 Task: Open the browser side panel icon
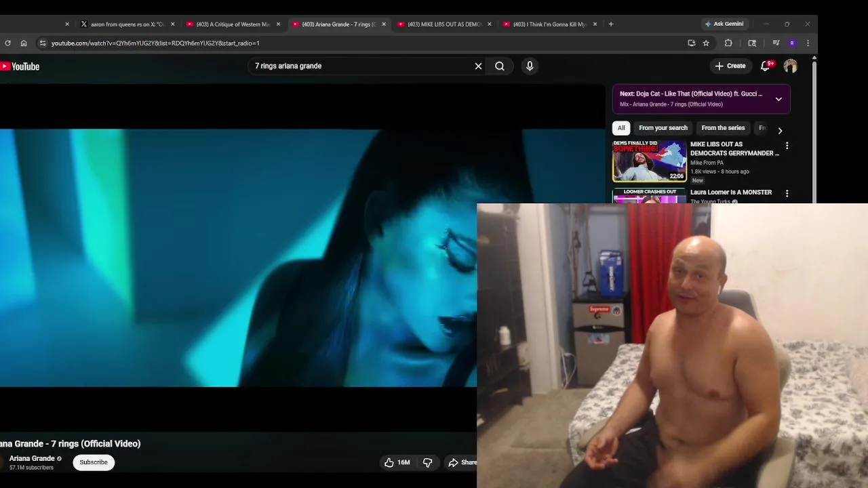pyautogui.click(x=752, y=43)
